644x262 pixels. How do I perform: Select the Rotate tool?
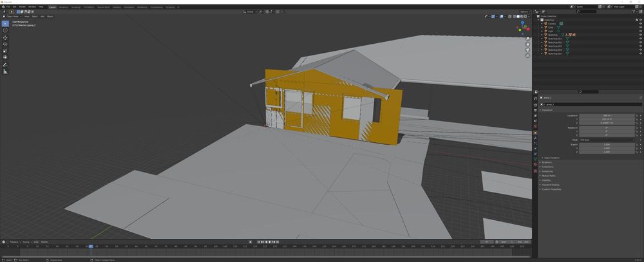(x=5, y=44)
